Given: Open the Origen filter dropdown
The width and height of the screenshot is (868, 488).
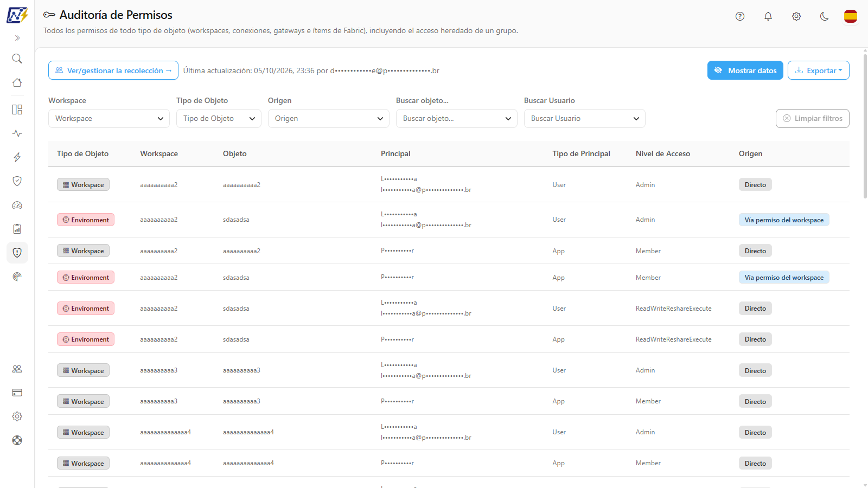Looking at the screenshot, I should (329, 119).
